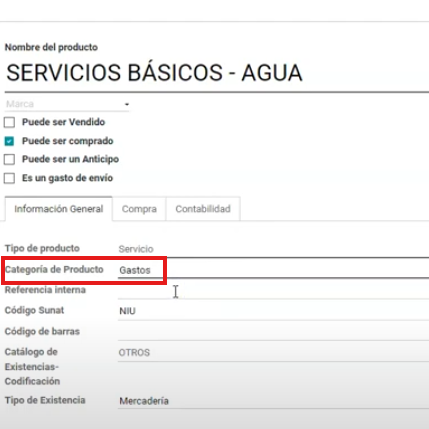Screen dimensions: 429x429
Task: Open the Catálogo de Existencias OTROS field
Action: point(273,353)
